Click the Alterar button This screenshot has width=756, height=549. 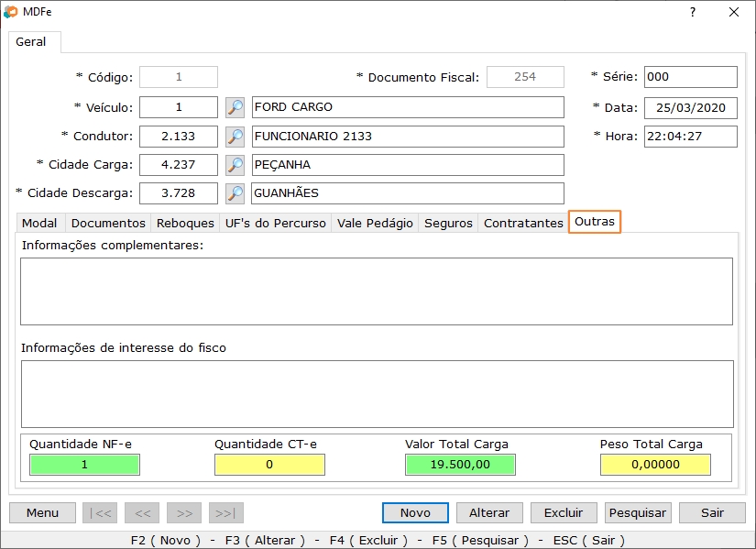(489, 512)
